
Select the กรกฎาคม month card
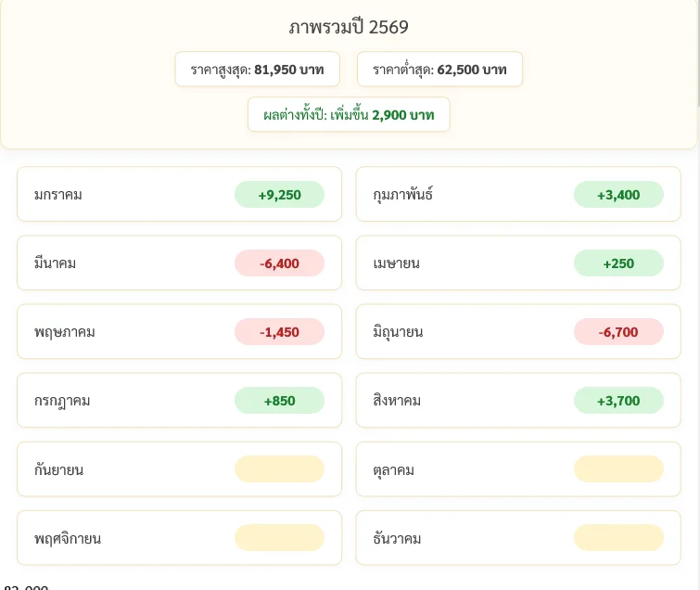(179, 400)
